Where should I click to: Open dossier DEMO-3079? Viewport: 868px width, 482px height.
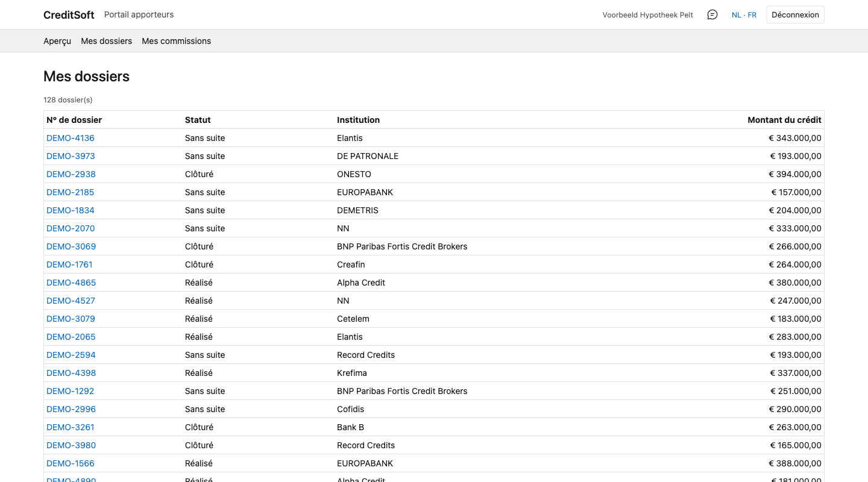point(71,319)
